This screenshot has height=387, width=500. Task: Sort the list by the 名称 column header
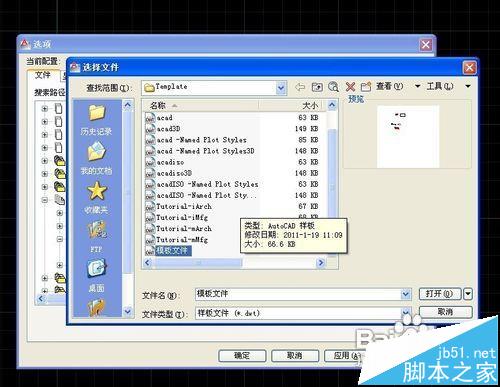pos(201,106)
